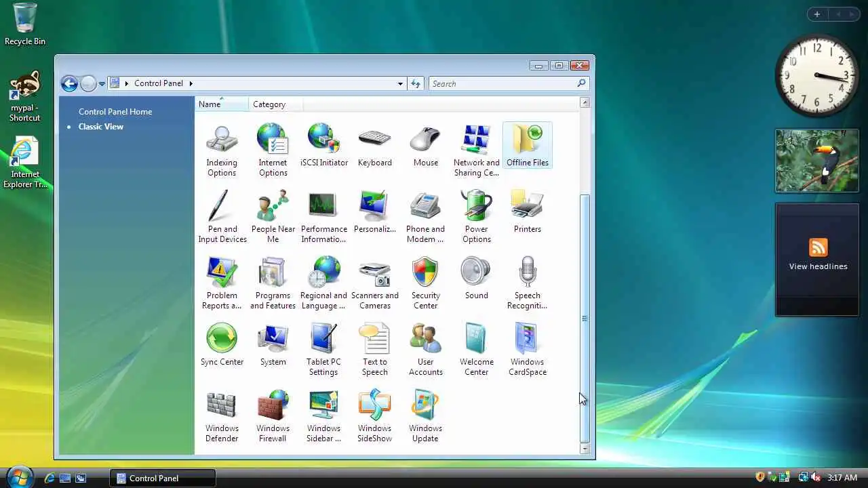
Task: Open User Accounts icon
Action: [425, 350]
